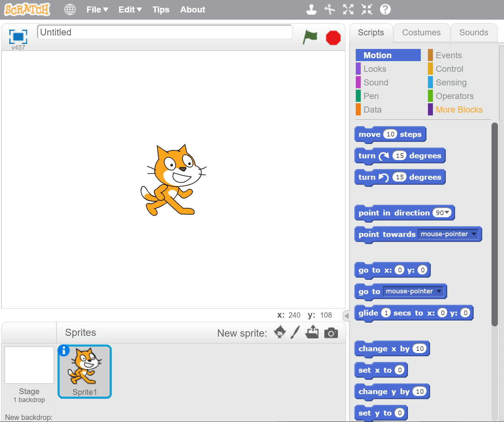Open Tips from the menu bar

coord(161,10)
